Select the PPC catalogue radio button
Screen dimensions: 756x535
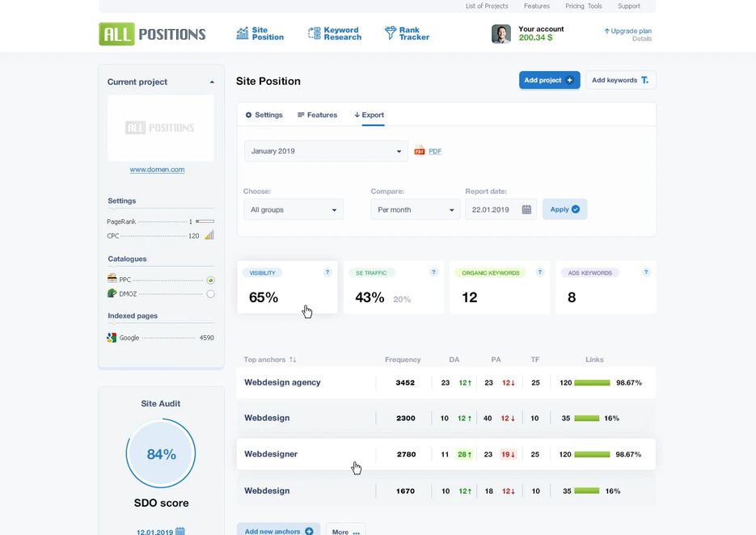pyautogui.click(x=211, y=280)
